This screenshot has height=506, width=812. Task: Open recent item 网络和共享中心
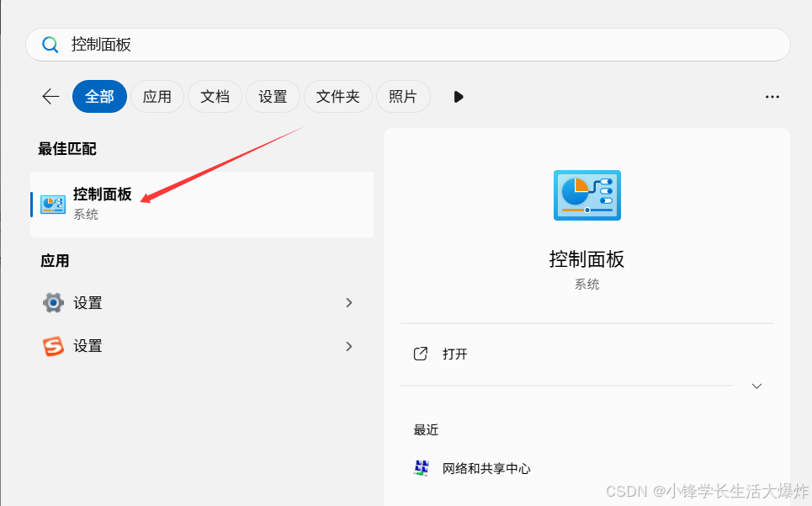(486, 469)
